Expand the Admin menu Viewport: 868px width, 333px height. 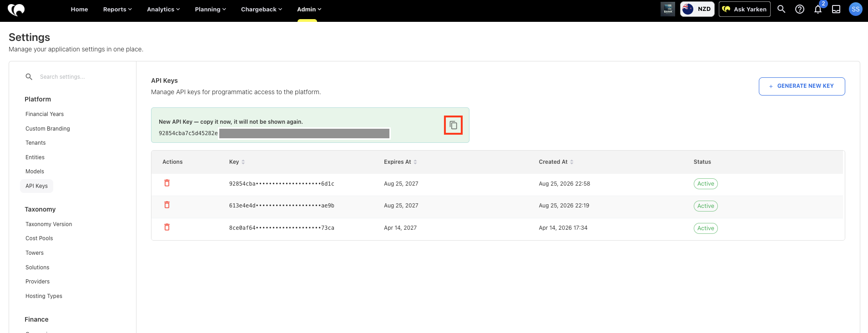tap(309, 9)
